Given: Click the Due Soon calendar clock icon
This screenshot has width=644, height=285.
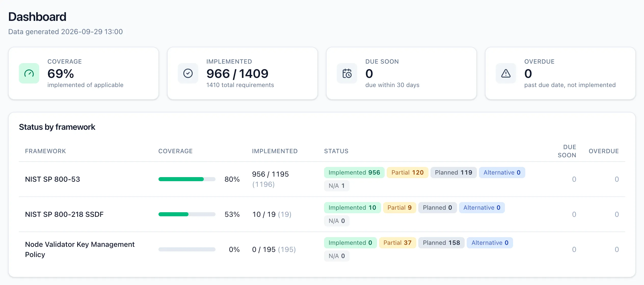Looking at the screenshot, I should pyautogui.click(x=347, y=73).
